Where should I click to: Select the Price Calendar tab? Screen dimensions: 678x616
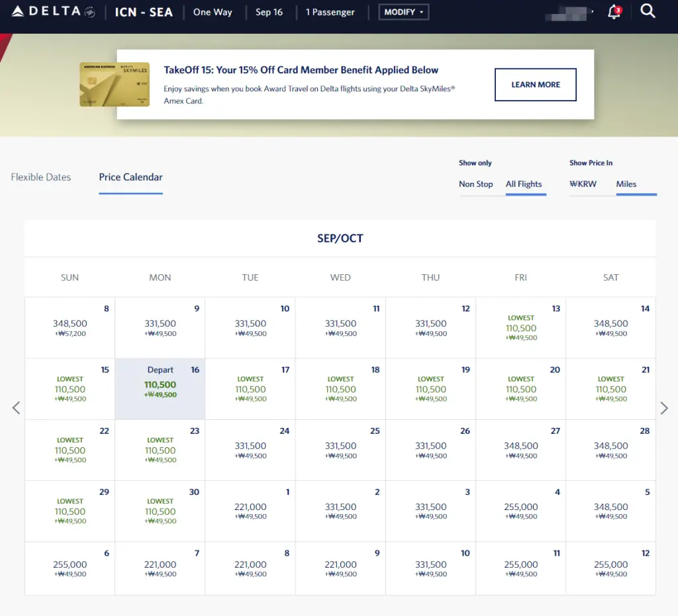tap(130, 177)
